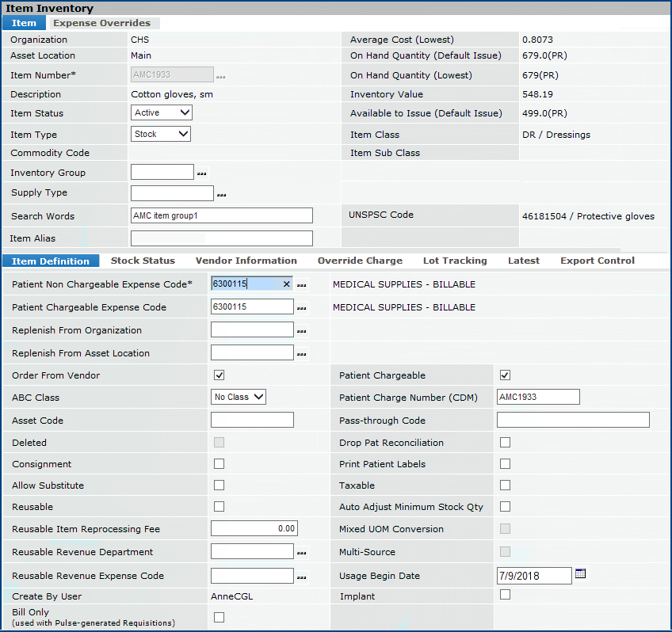Go to the Stock Status tab
The image size is (672, 632).
tap(143, 261)
